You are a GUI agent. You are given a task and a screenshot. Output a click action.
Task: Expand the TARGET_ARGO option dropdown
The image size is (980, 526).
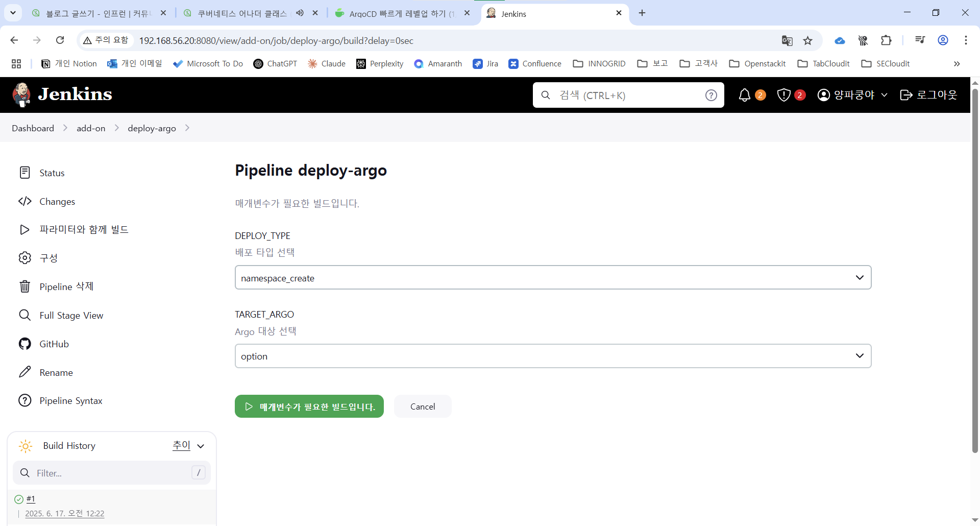click(553, 356)
